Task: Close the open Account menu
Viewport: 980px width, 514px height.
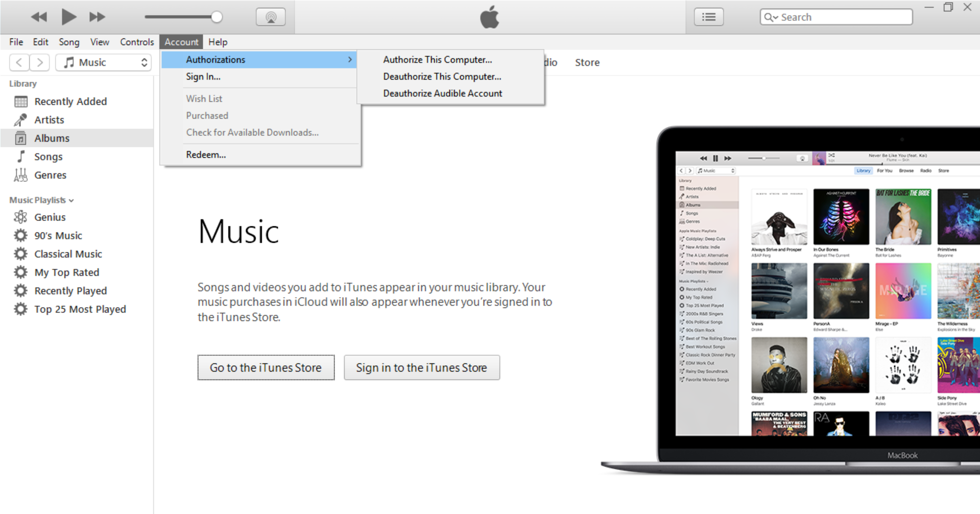Action: click(181, 42)
